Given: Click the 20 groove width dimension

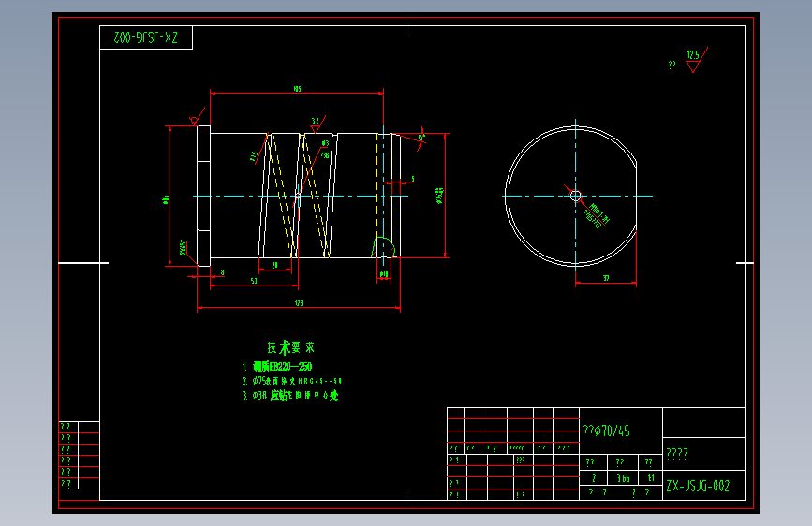Looking at the screenshot, I should click(x=275, y=265).
